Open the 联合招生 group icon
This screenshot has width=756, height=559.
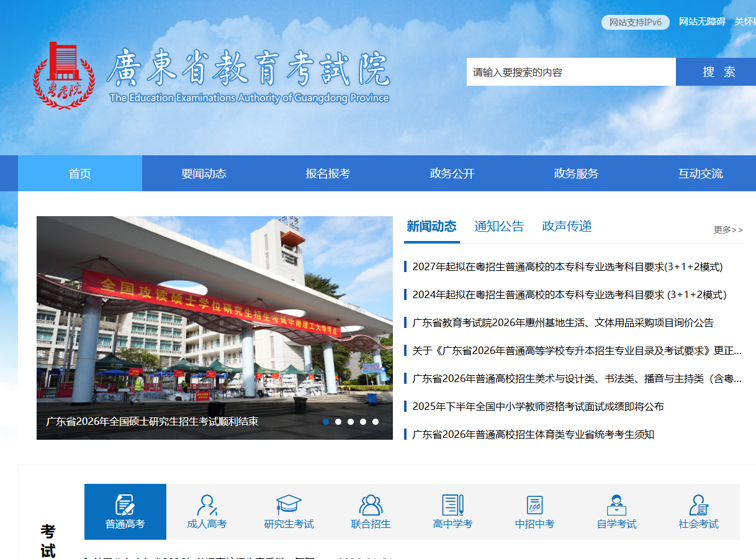pos(371,504)
